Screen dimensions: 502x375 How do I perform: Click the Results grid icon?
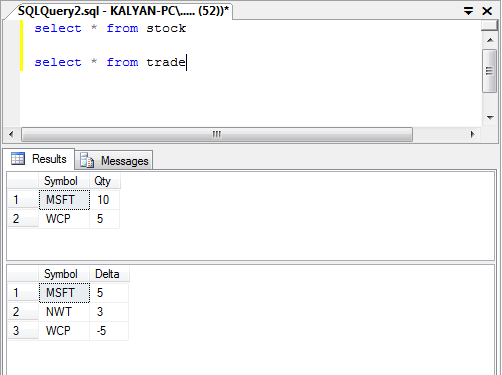[x=18, y=158]
